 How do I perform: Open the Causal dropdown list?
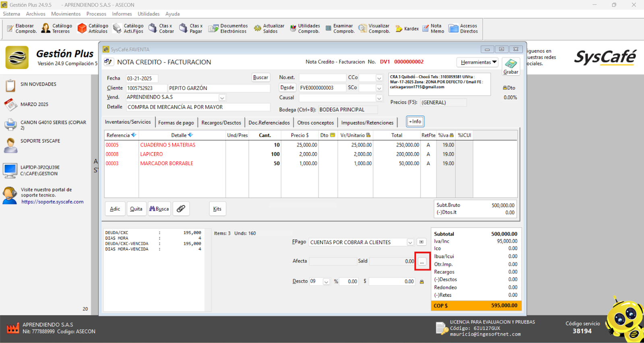pos(379,98)
